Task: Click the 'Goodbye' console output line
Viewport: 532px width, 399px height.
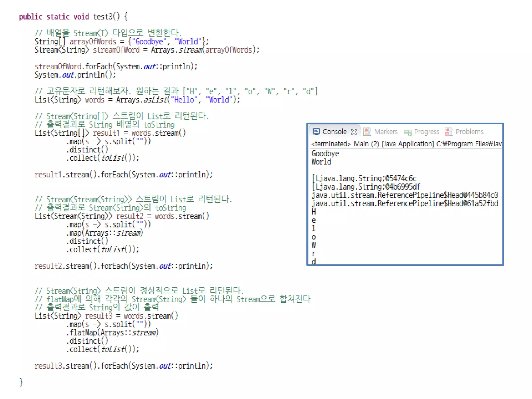Action: tap(325, 154)
